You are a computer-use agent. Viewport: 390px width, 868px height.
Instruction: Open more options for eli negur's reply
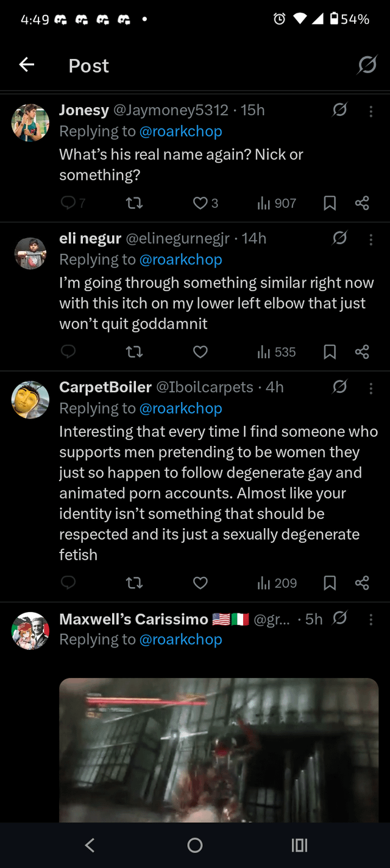pos(371,239)
